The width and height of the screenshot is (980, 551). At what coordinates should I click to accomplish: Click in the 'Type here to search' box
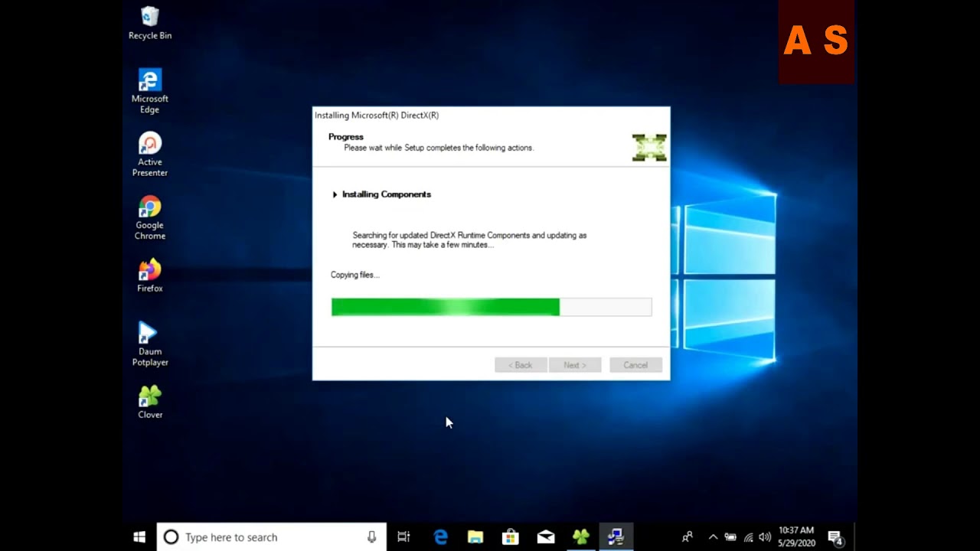point(272,537)
